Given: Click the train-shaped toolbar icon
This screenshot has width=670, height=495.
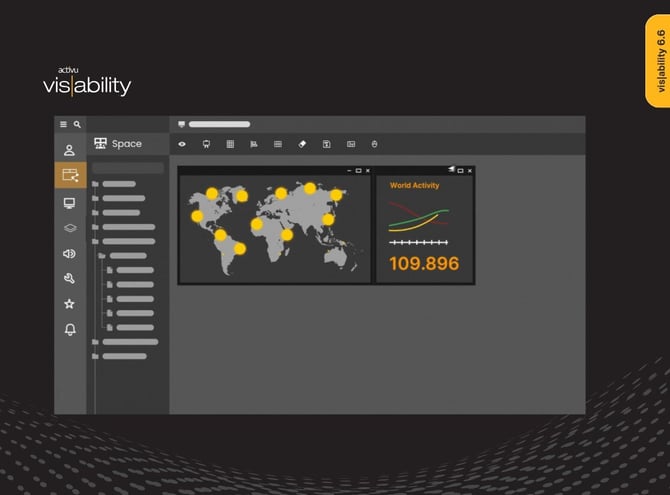Looking at the screenshot, I should (x=206, y=144).
